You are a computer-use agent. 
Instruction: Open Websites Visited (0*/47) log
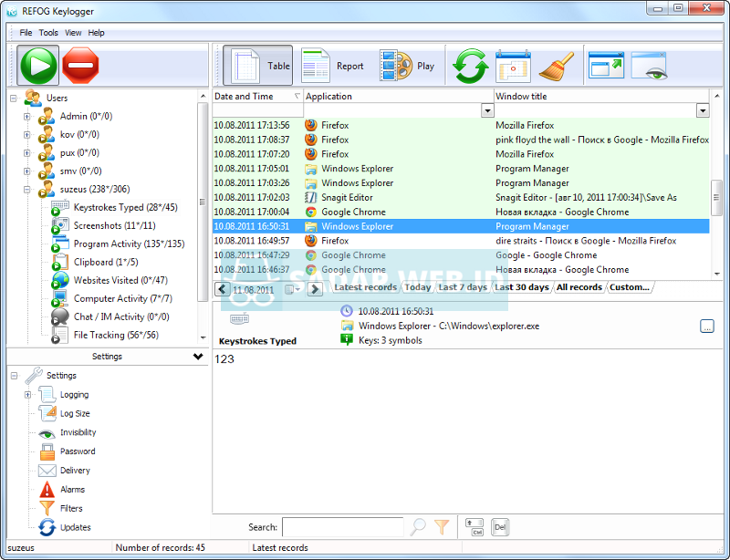tap(120, 280)
